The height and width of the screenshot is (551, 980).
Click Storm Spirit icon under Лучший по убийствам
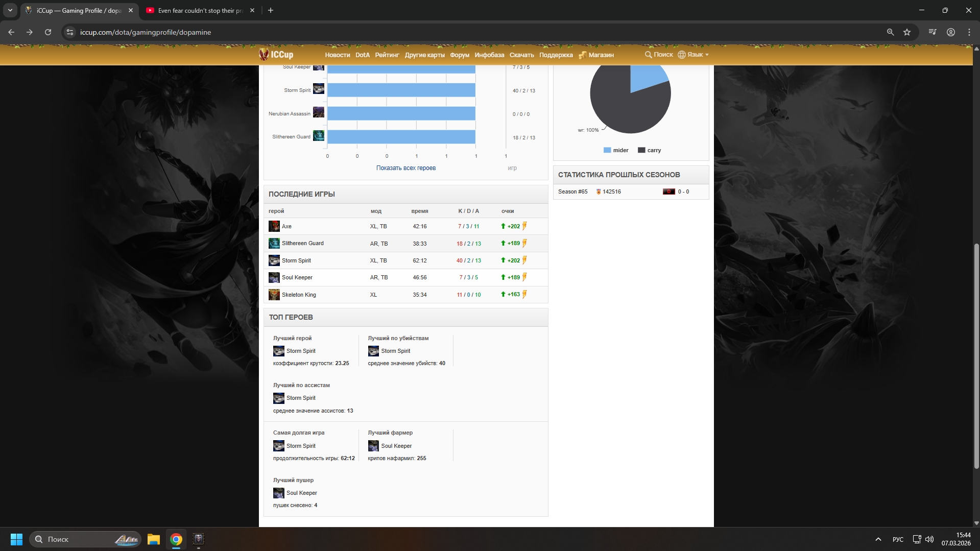pos(374,351)
